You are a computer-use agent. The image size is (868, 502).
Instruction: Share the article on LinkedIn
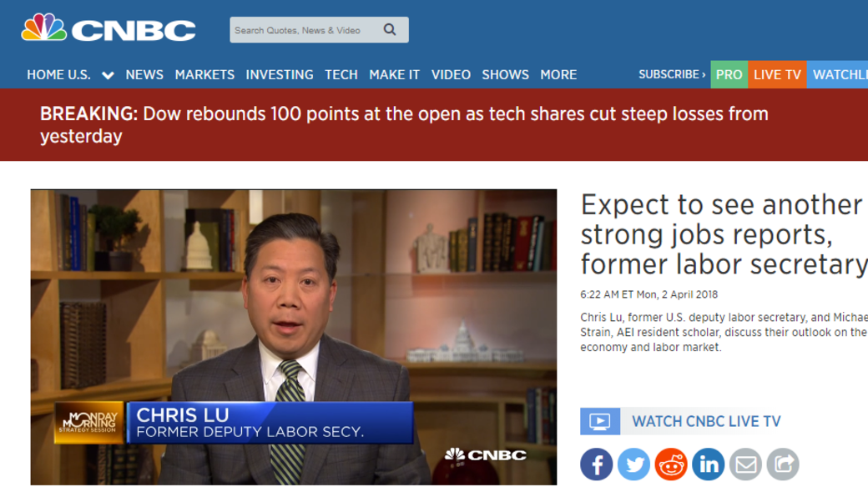709,464
